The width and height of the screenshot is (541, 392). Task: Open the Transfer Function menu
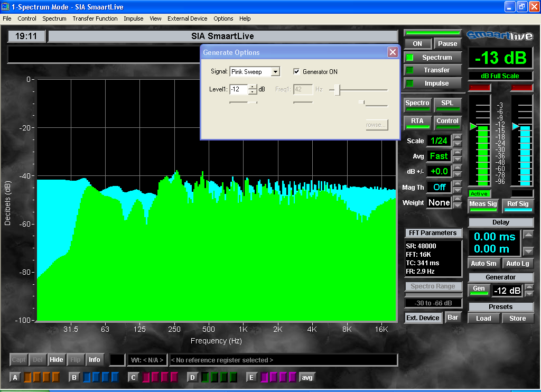[x=95, y=18]
